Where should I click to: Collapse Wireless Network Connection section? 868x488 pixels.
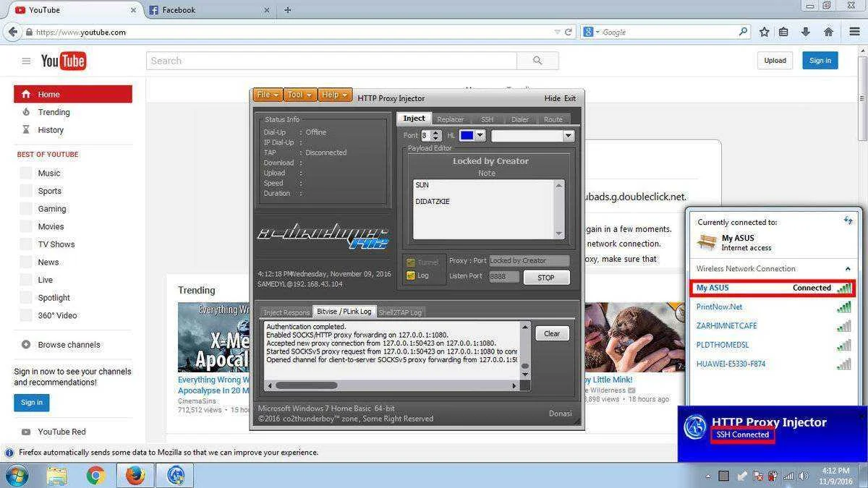(848, 269)
